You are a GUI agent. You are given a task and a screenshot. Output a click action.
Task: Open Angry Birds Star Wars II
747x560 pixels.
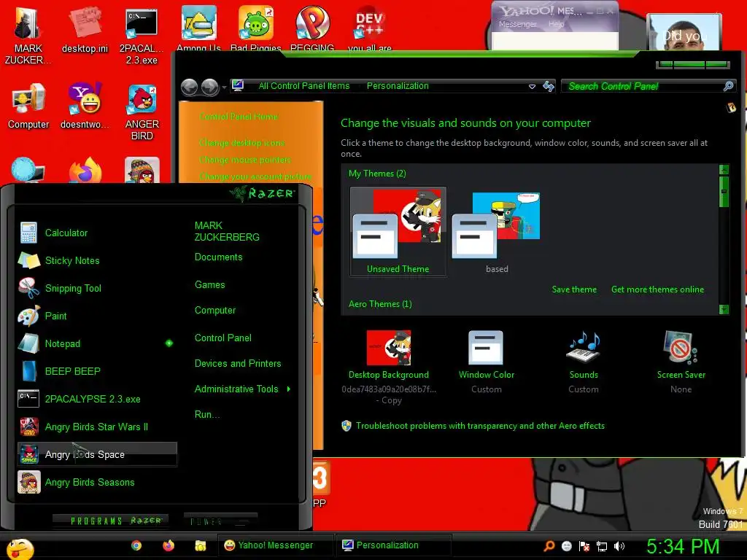97,427
